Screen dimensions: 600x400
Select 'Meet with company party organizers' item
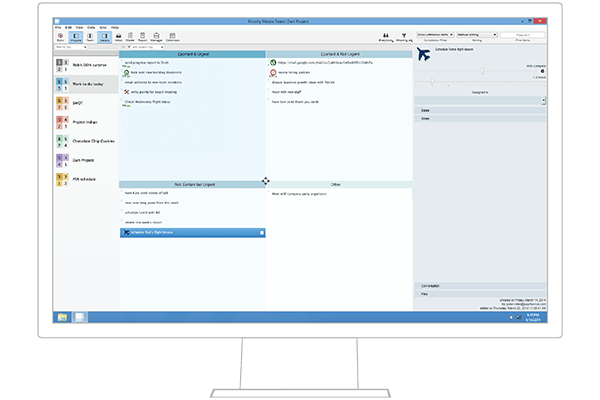click(x=299, y=194)
